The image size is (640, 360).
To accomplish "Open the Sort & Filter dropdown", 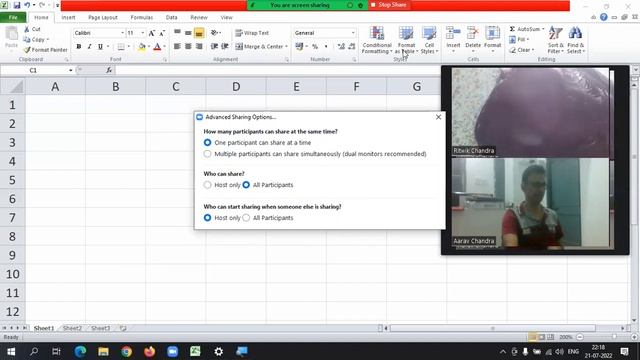I will pyautogui.click(x=556, y=40).
